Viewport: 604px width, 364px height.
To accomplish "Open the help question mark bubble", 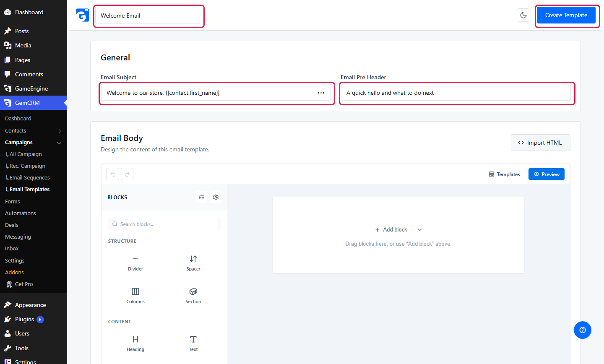I will point(583,330).
